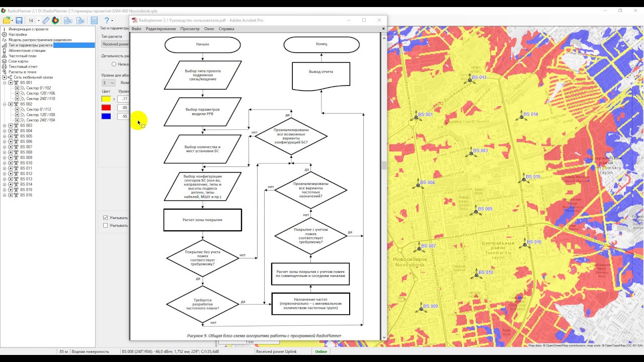Click the base station BS-013 map marker
Image resolution: width=644 pixels, height=362 pixels.
(x=470, y=80)
